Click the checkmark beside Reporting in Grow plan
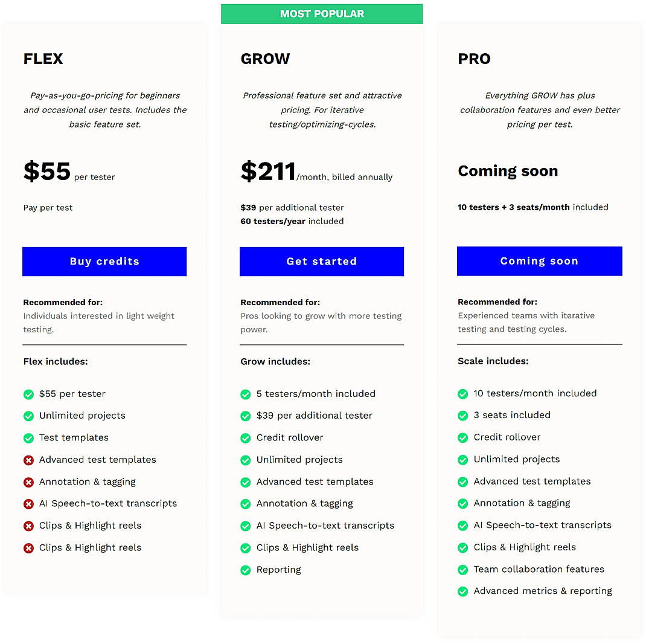 [246, 570]
